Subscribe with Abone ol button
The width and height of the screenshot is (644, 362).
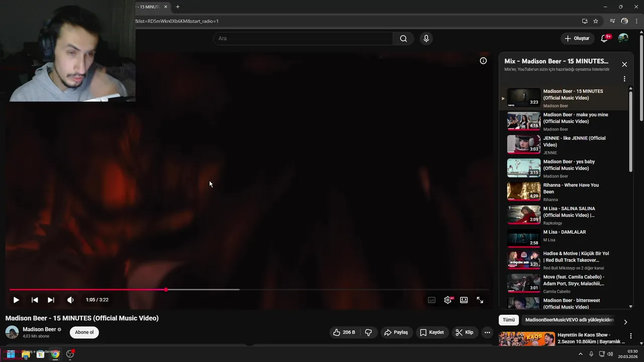click(x=84, y=332)
